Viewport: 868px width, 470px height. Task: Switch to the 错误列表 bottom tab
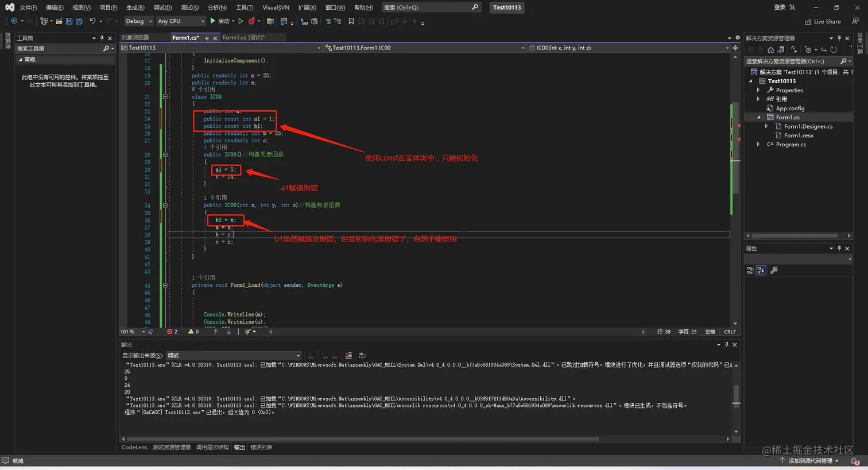pyautogui.click(x=261, y=448)
